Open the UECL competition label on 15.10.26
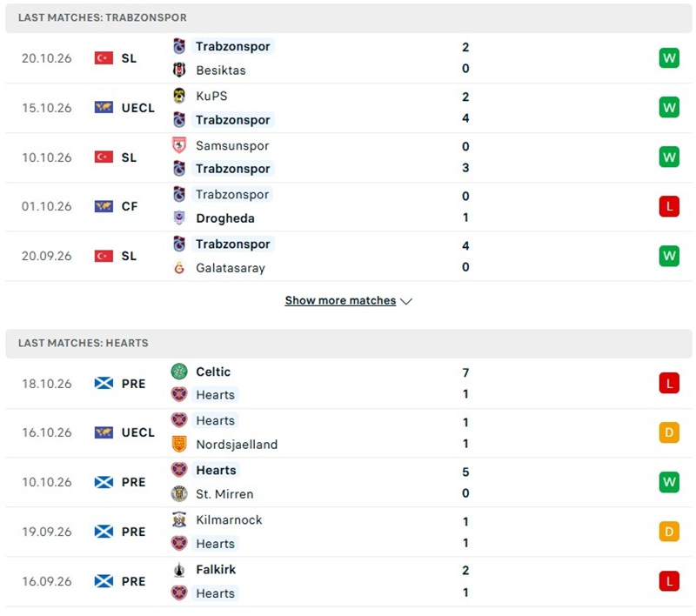Screen dimensions: 696x616 click(138, 107)
